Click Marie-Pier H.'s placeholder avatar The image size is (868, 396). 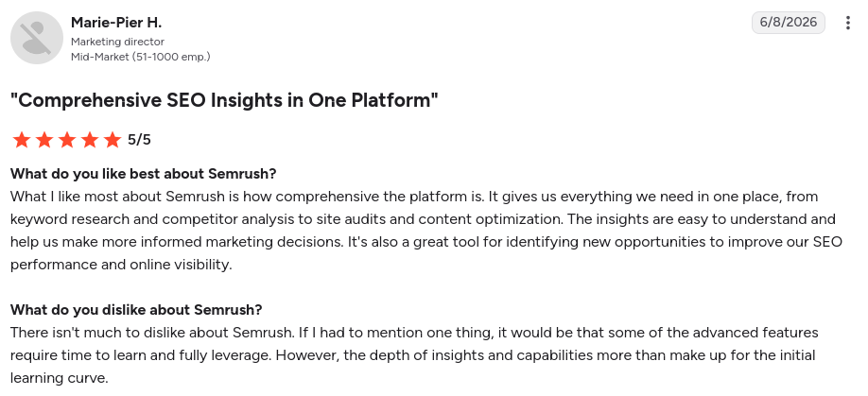pyautogui.click(x=37, y=38)
